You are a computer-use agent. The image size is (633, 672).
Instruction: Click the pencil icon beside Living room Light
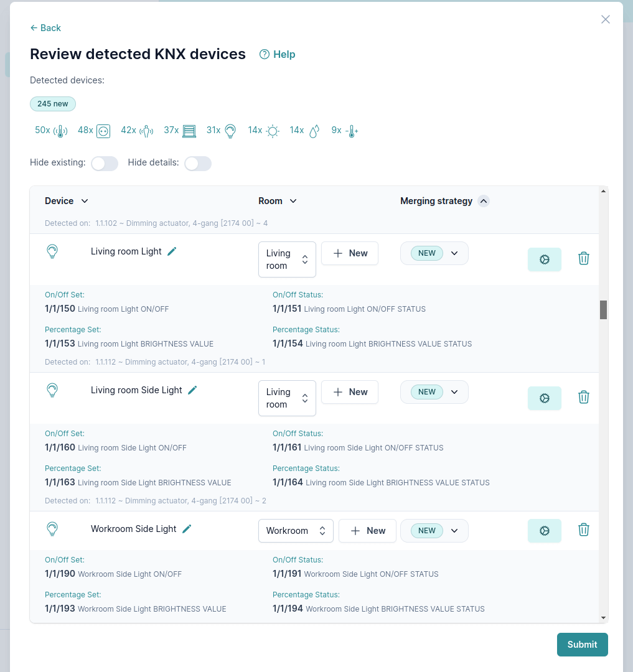tap(172, 251)
